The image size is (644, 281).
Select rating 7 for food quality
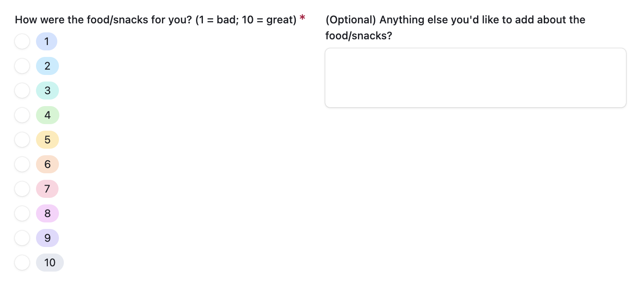click(22, 189)
